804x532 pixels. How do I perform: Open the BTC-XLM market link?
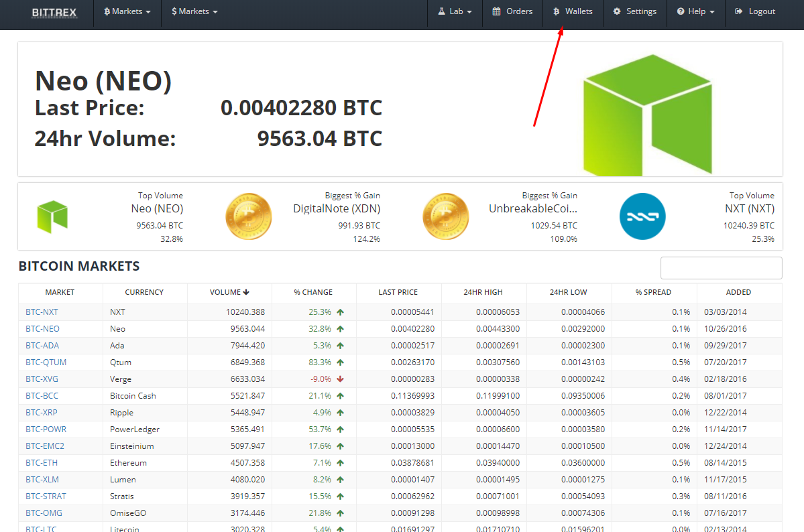[42, 480]
